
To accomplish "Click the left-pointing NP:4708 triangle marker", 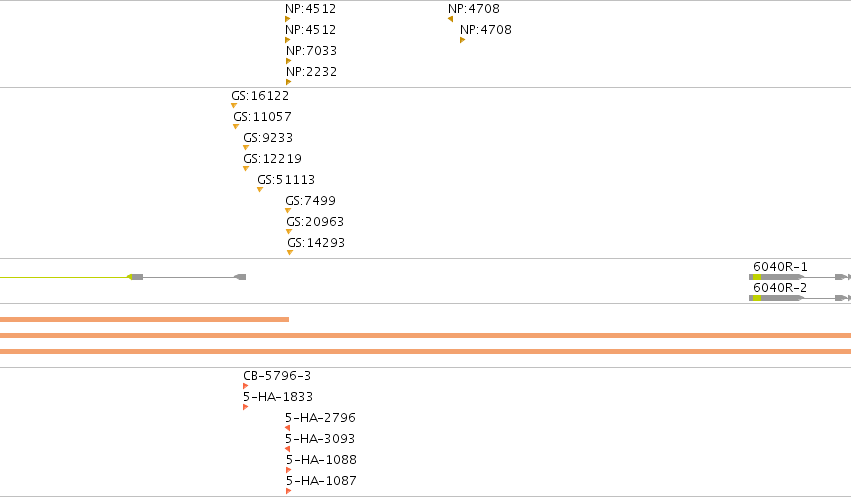I will point(450,19).
